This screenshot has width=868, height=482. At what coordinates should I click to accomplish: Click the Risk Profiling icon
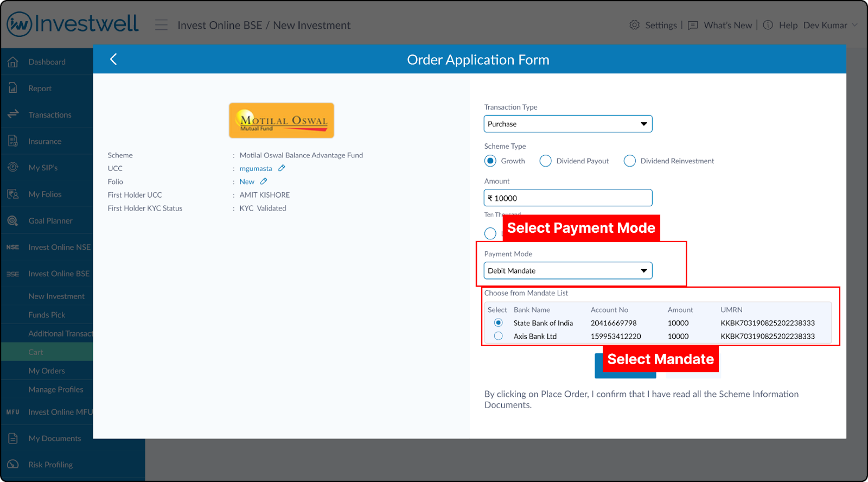[x=13, y=464]
